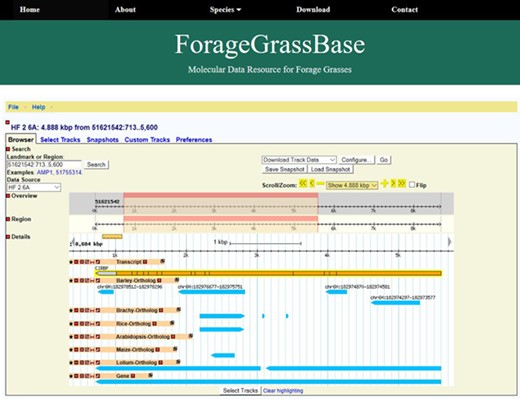Zoom in using yellow plus icon
This screenshot has width=520, height=399.
(384, 183)
